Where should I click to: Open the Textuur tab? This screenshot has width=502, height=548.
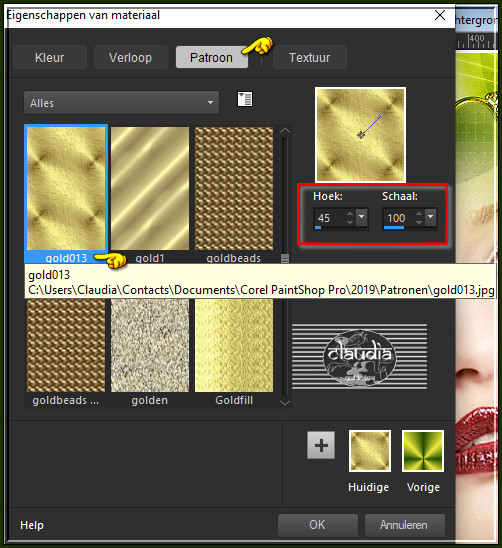(x=309, y=57)
